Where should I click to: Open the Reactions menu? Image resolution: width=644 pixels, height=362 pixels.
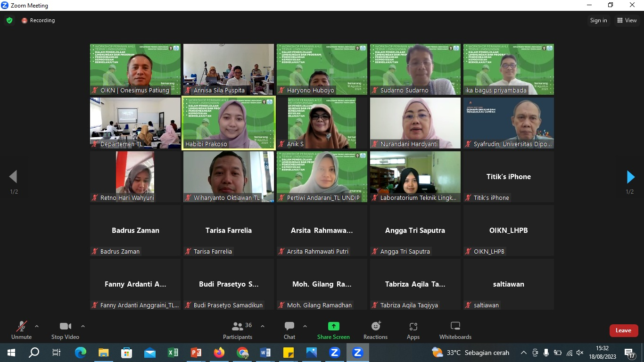[x=375, y=330]
